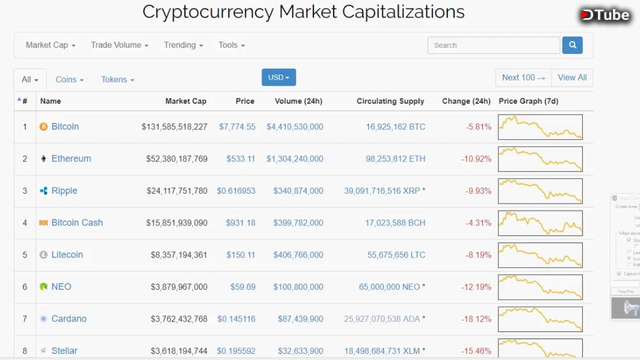Switch to the Tokens tab

[118, 80]
